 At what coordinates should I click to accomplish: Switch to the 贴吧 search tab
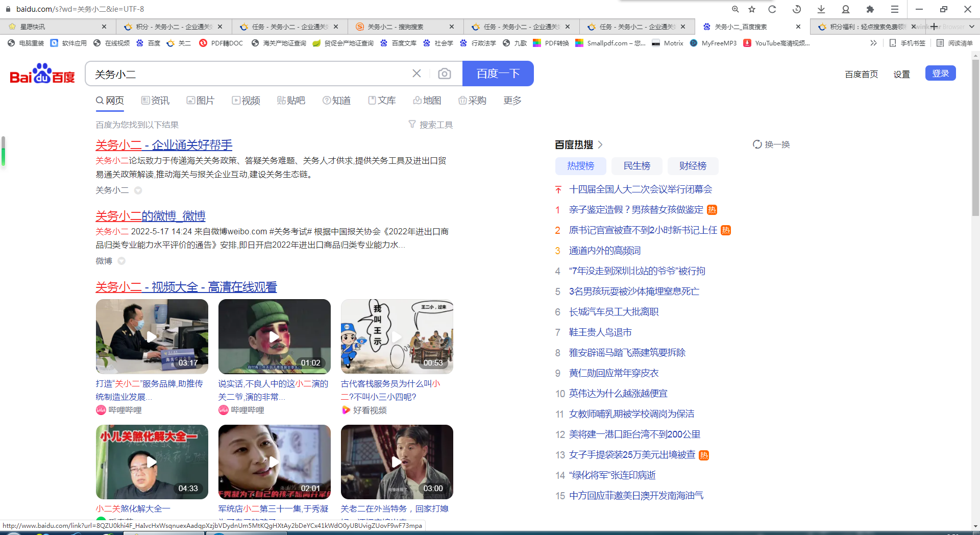[291, 101]
